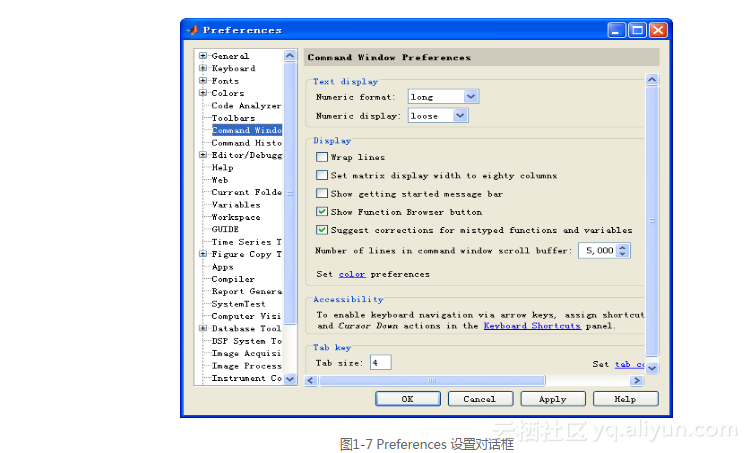Select Compiler in the tree
749x453 pixels.
point(233,279)
